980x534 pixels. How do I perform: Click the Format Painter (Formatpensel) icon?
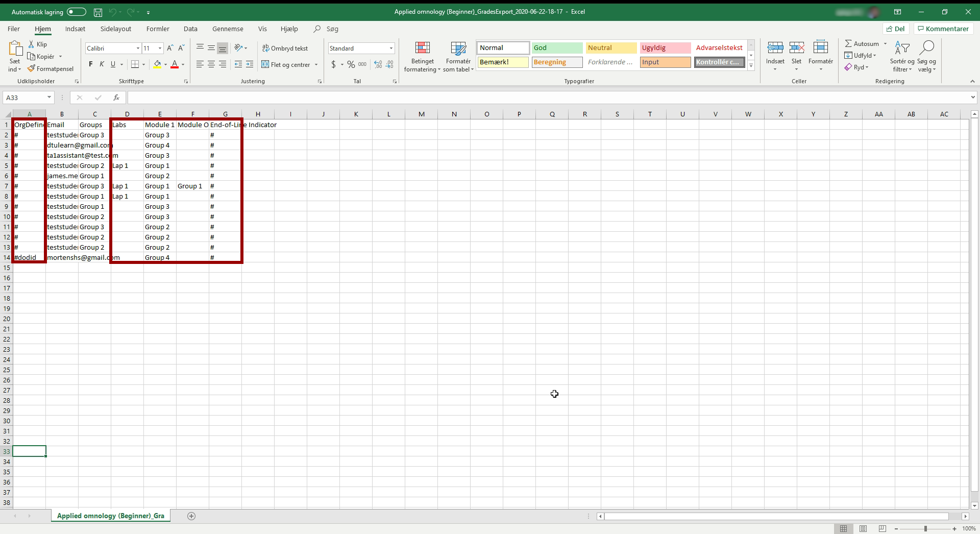click(32, 68)
